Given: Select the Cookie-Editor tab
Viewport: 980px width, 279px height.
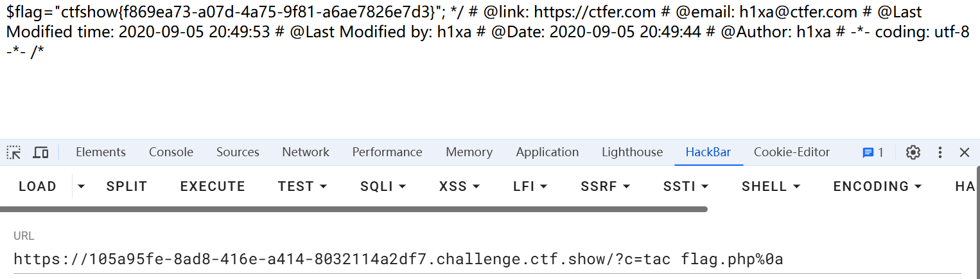Looking at the screenshot, I should point(791,152).
